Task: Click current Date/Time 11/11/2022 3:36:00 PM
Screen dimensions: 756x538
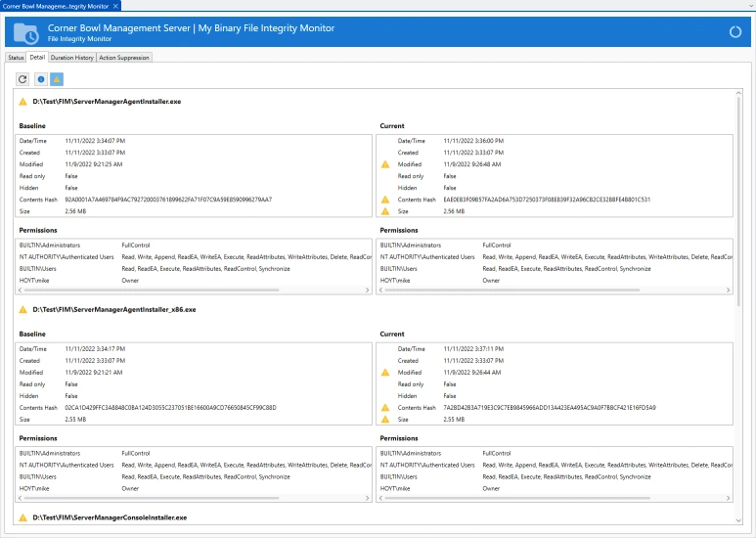Action: point(473,141)
